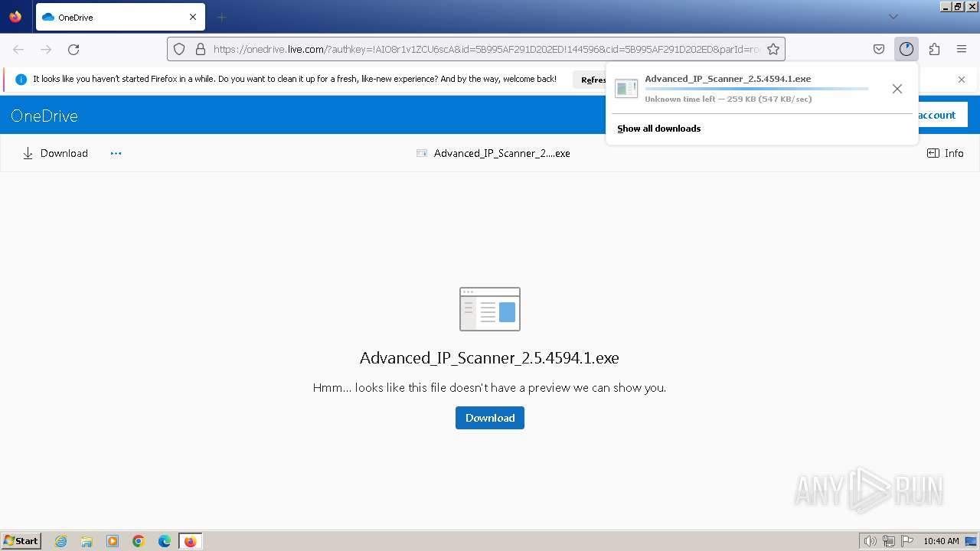
Task: Click the file preview placeholder thumbnail
Action: tap(490, 309)
